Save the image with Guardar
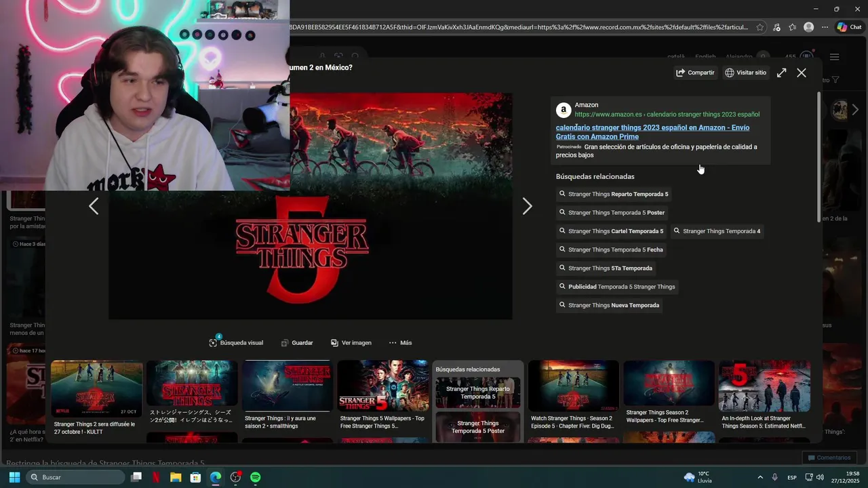This screenshot has width=868, height=488. 297,343
